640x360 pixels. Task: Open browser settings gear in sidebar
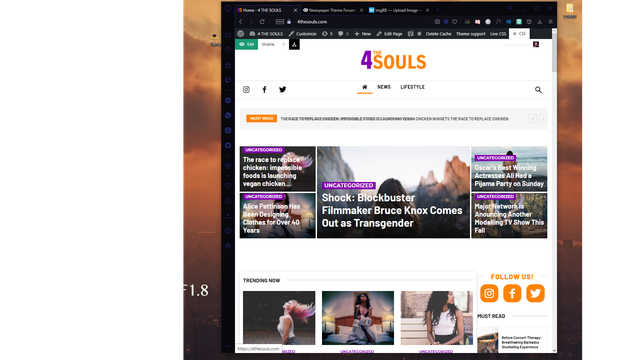pyautogui.click(x=228, y=246)
